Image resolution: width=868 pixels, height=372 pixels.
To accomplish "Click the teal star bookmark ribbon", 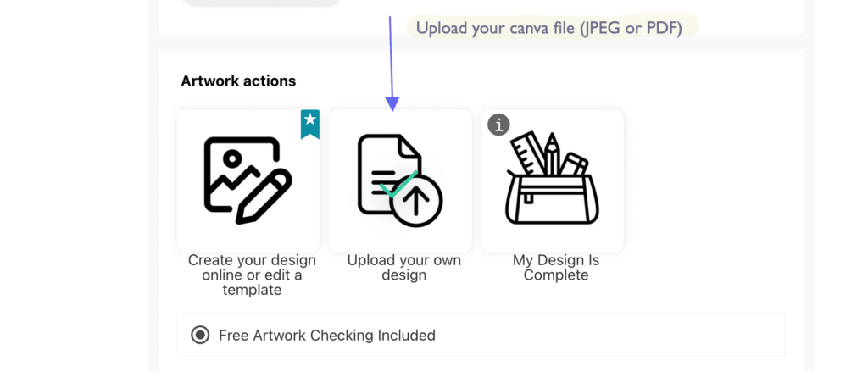I will pos(309,123).
